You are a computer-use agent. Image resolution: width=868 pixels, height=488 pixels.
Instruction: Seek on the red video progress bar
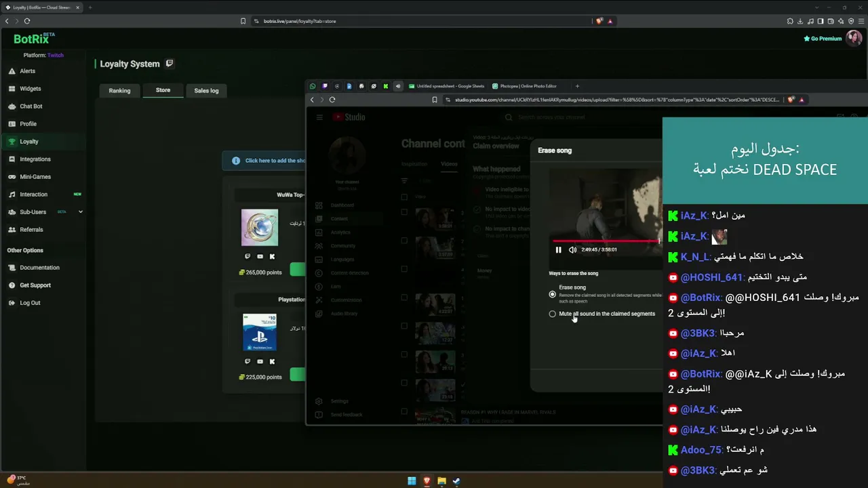point(606,241)
